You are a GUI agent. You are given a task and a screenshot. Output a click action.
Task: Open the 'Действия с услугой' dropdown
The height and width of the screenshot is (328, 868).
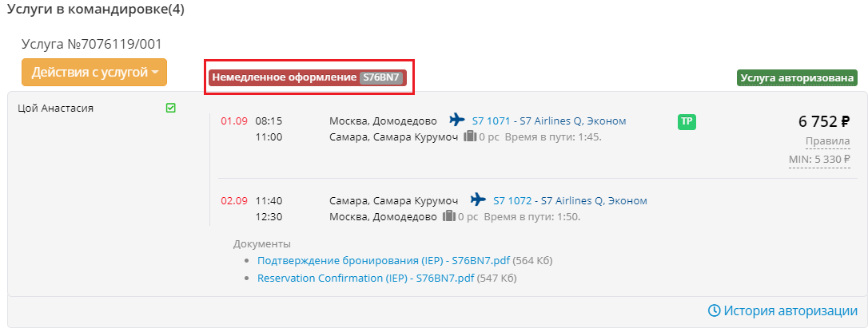pyautogui.click(x=94, y=72)
